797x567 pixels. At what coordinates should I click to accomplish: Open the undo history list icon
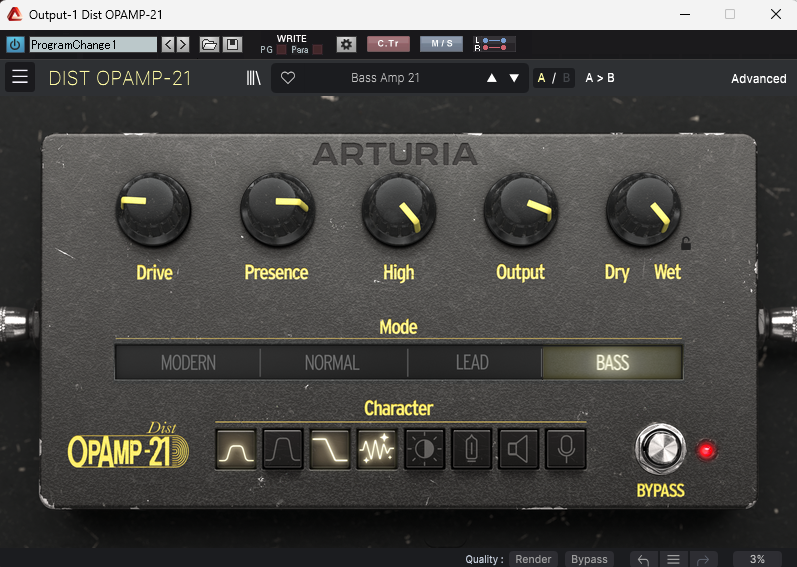click(x=673, y=560)
